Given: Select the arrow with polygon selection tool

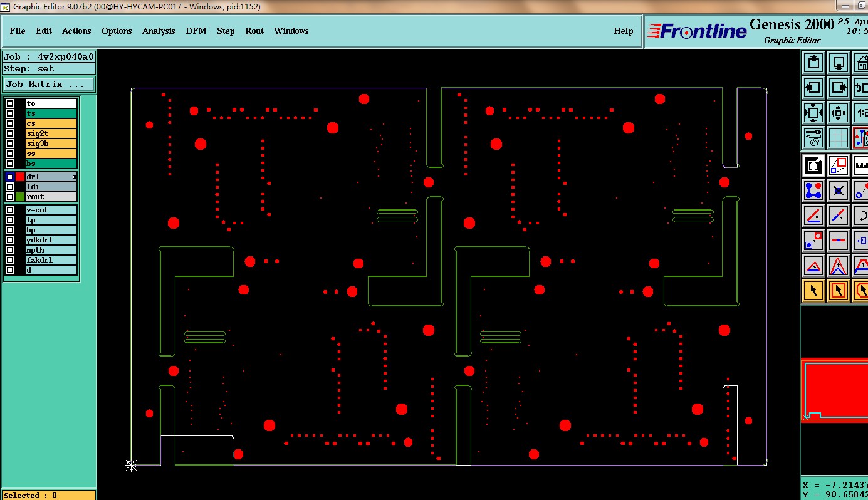Looking at the screenshot, I should coord(861,291).
